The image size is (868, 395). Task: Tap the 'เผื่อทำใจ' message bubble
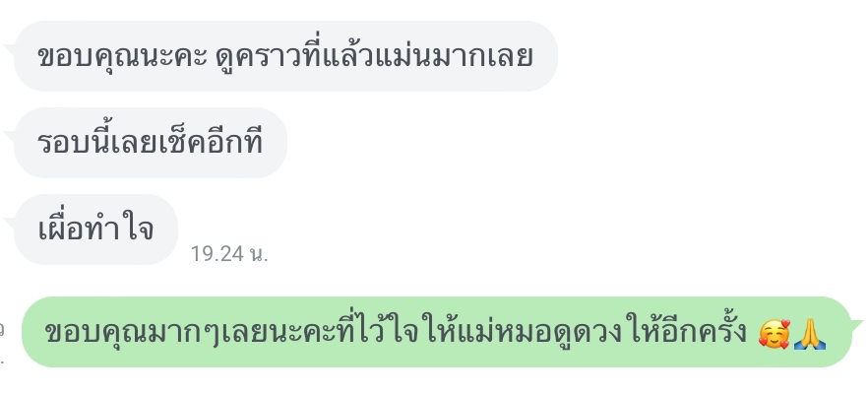point(95,230)
